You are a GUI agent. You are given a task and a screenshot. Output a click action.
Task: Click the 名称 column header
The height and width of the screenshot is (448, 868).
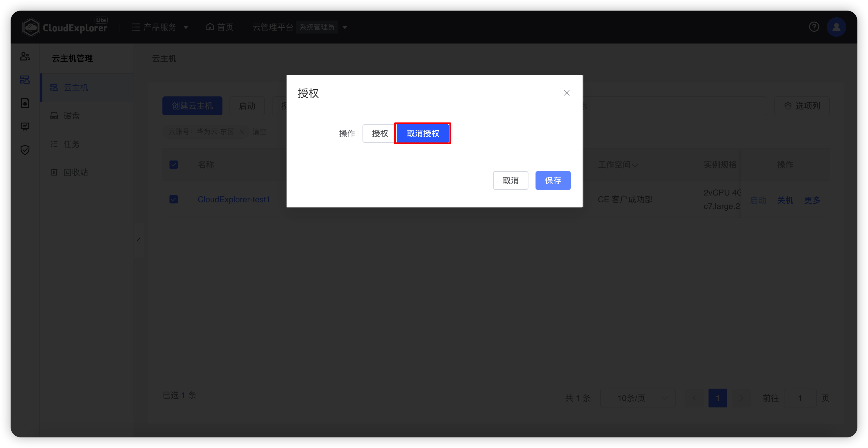[206, 165]
